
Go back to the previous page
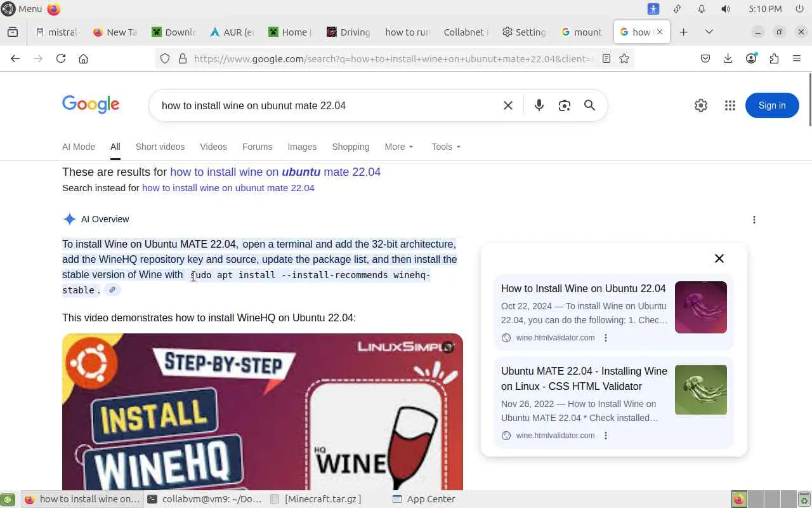[15, 58]
